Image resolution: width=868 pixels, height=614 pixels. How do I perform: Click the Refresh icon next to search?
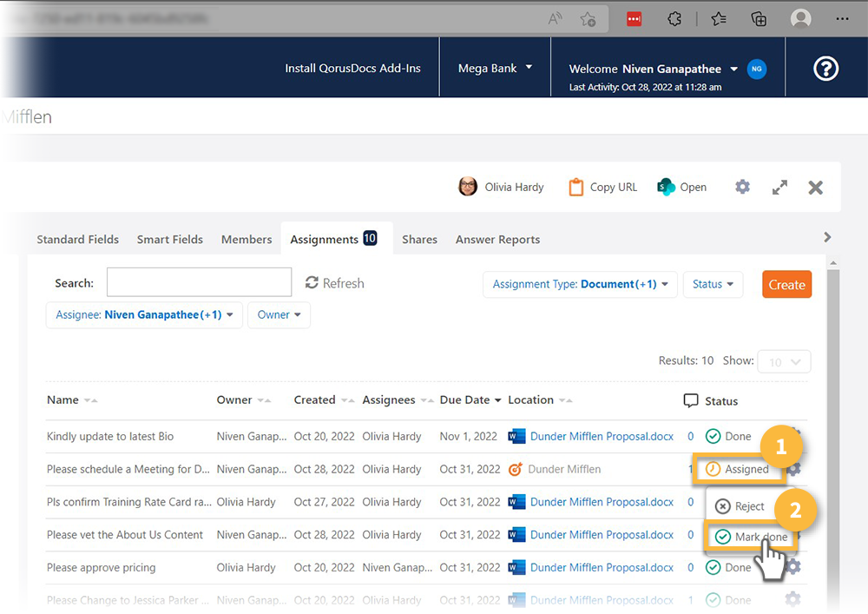tap(312, 283)
